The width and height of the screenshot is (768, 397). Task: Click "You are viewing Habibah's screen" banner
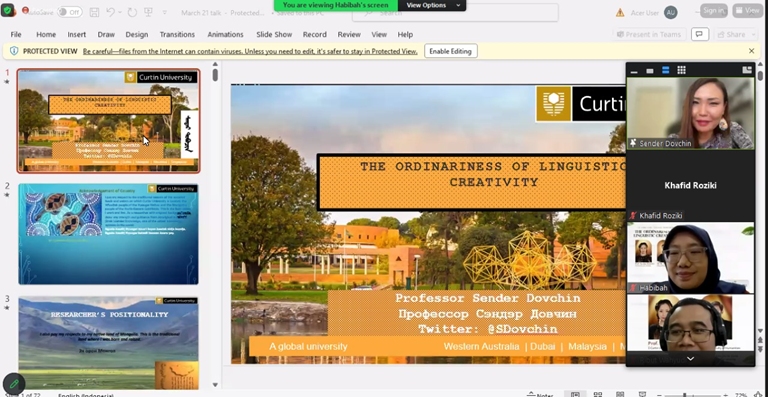click(336, 5)
